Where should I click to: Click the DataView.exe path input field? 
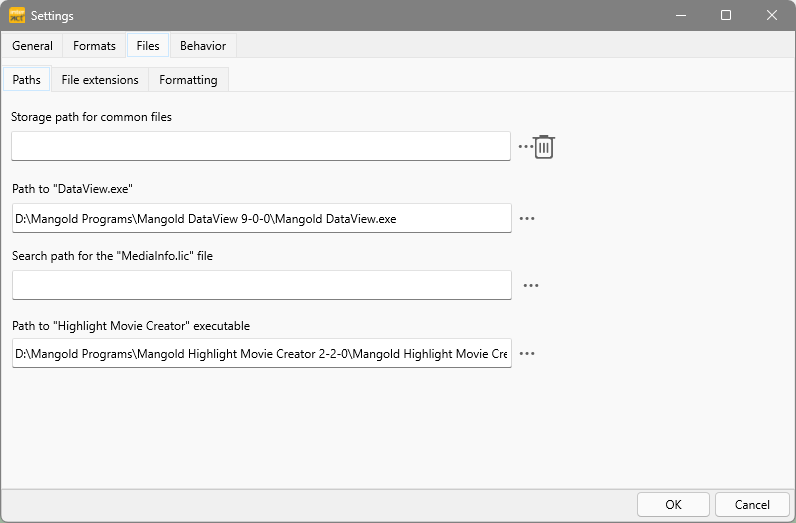point(261,218)
